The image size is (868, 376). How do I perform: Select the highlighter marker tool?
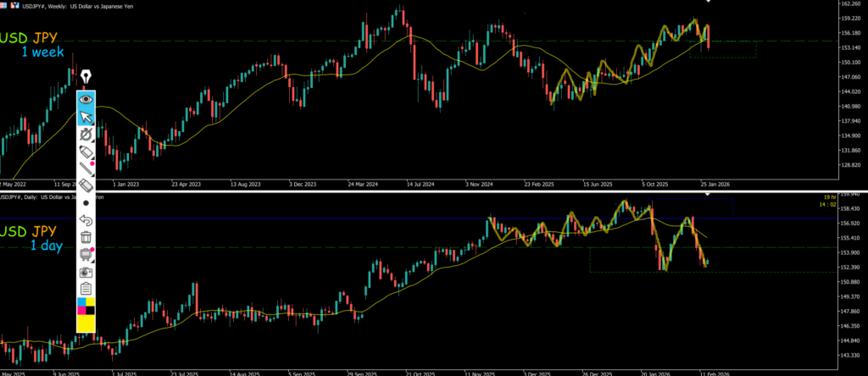point(86,151)
